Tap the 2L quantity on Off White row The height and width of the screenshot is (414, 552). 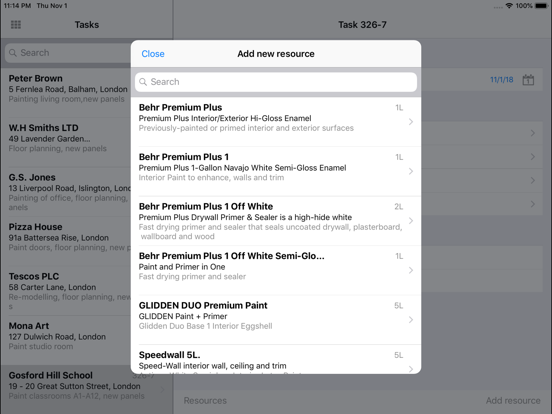[399, 207]
